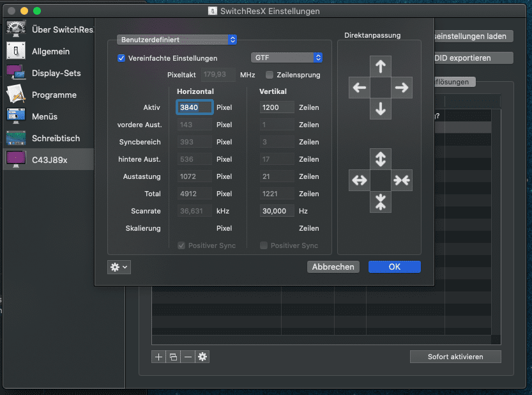Click the SwitchResX Einstellungen window title
The image size is (532, 395).
270,12
